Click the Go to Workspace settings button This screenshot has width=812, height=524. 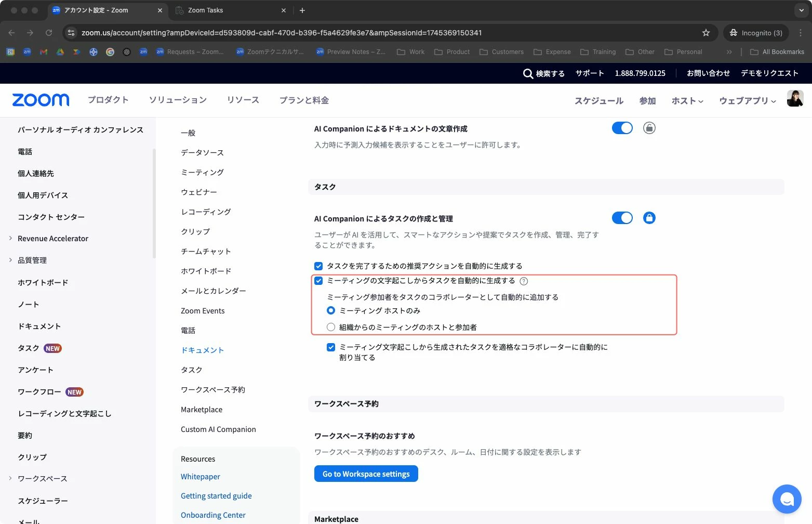point(366,474)
